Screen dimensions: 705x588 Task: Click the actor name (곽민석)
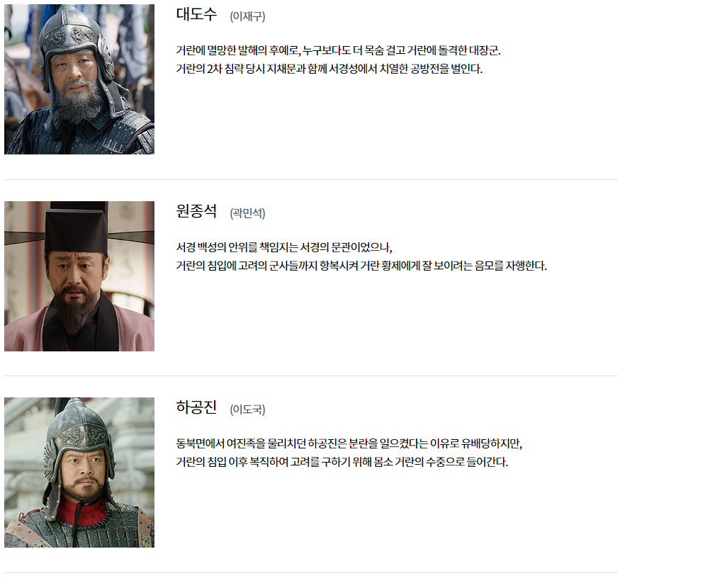tap(247, 213)
